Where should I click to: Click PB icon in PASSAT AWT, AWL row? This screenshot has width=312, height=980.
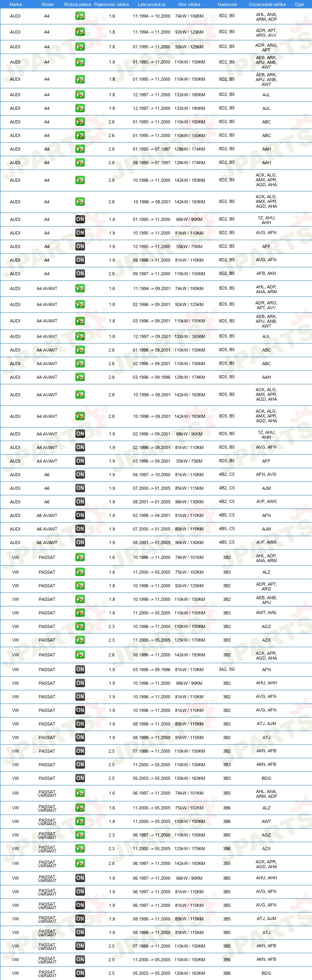pos(80,613)
